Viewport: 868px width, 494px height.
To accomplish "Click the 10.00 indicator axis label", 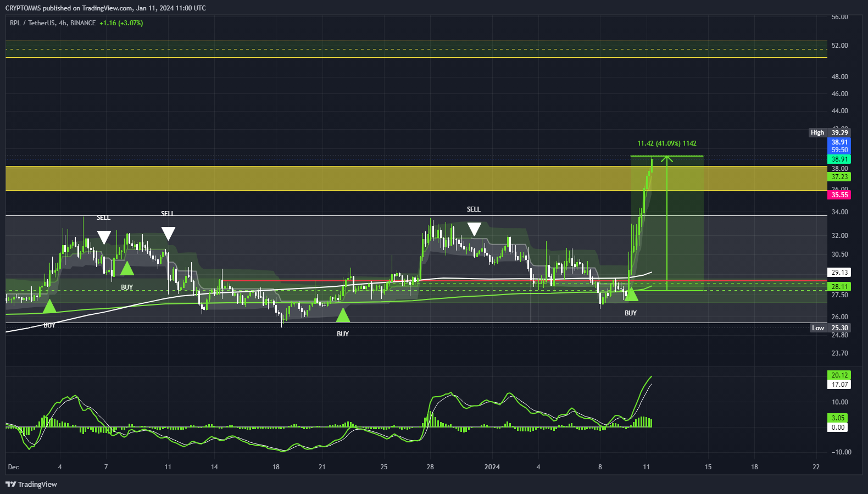I will [839, 402].
